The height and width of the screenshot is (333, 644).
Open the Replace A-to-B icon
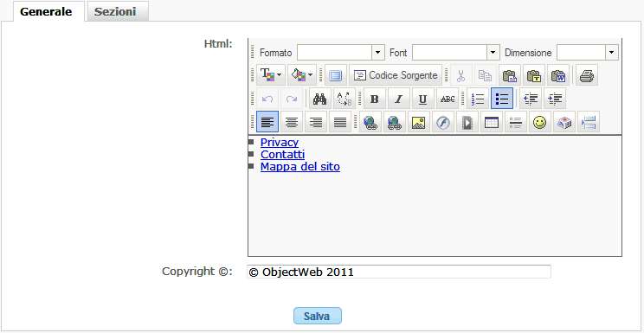tap(345, 99)
